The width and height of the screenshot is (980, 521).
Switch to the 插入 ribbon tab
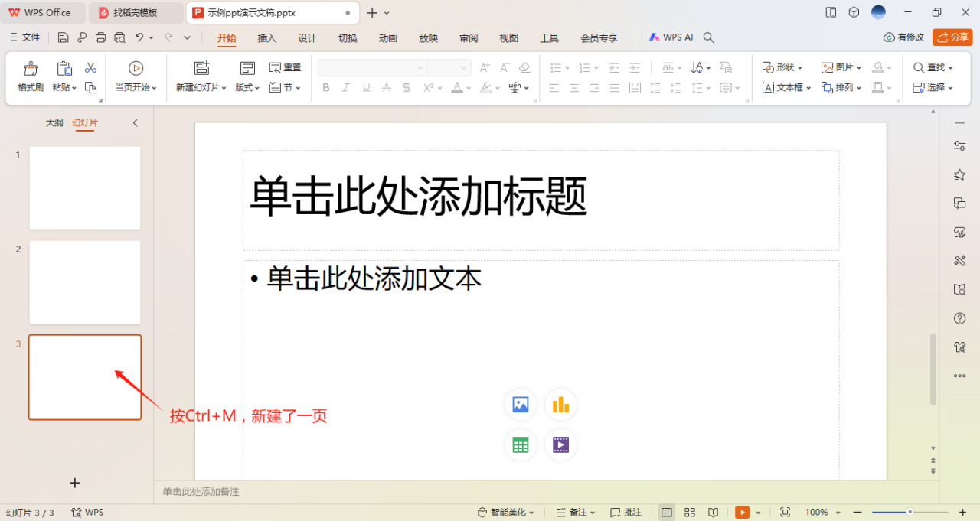266,37
